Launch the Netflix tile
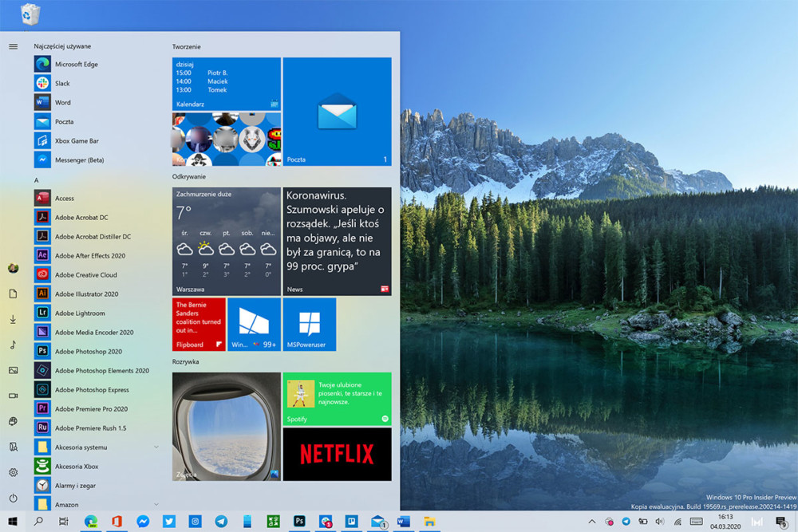This screenshot has width=798, height=532. pos(338,454)
